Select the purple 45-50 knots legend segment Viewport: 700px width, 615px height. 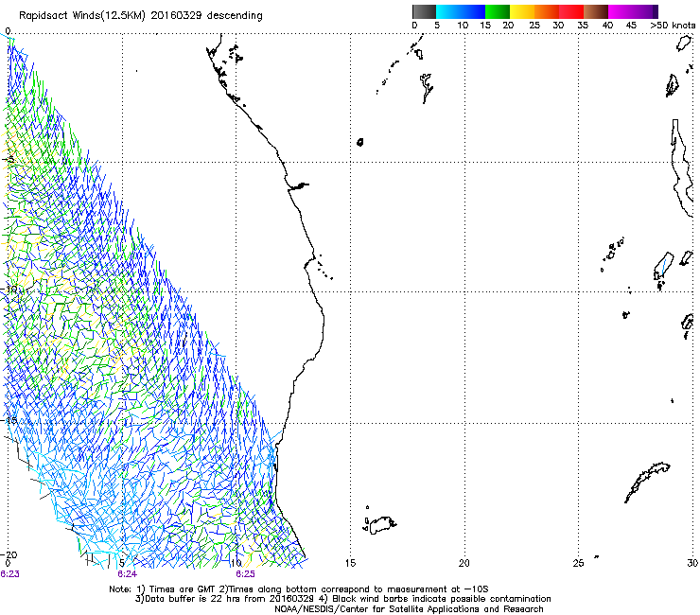tap(645, 11)
